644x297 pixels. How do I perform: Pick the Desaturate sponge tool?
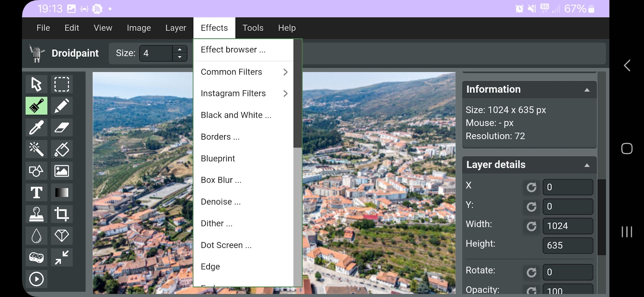coord(36,257)
